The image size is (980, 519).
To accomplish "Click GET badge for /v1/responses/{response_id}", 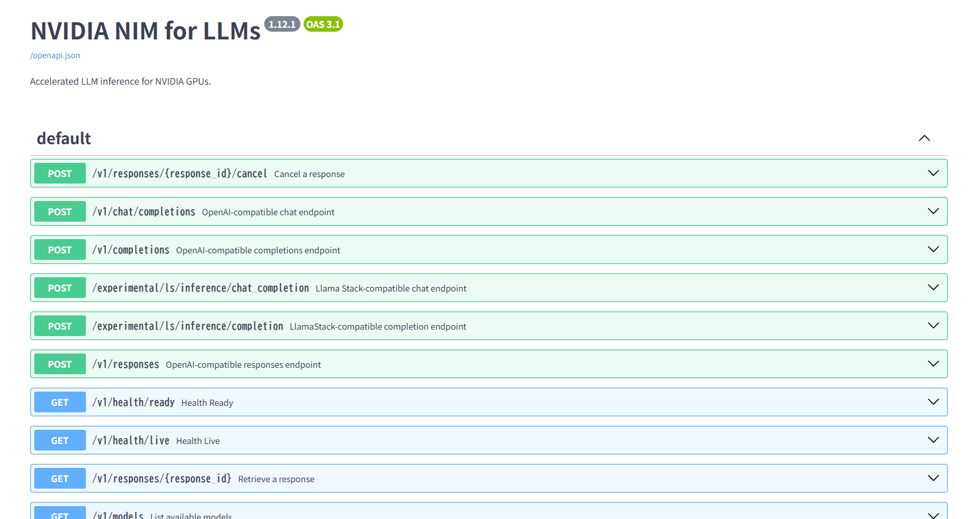I will [60, 478].
